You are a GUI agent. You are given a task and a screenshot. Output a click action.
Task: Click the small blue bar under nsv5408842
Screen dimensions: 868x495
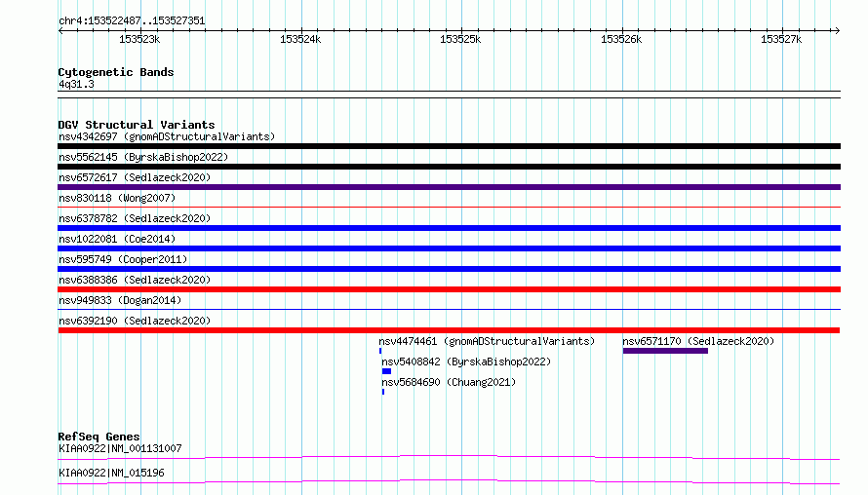pyautogui.click(x=386, y=371)
